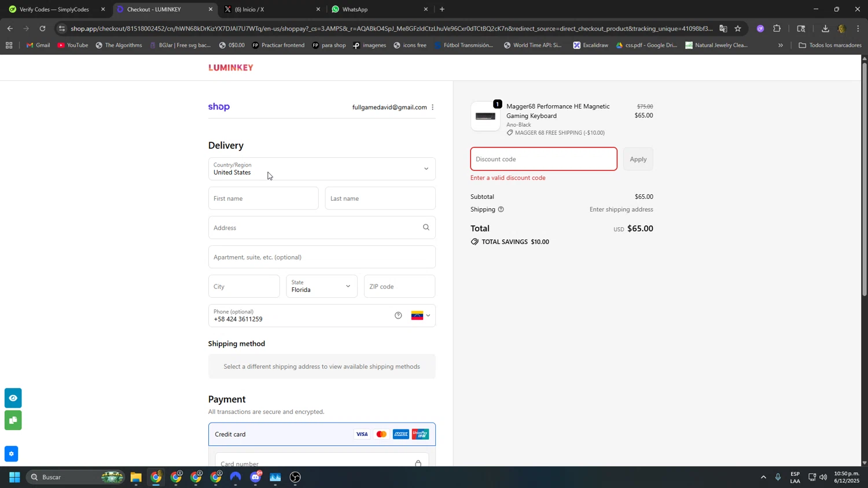Click the browser address bar URL
This screenshot has width=868, height=488.
pyautogui.click(x=391, y=28)
